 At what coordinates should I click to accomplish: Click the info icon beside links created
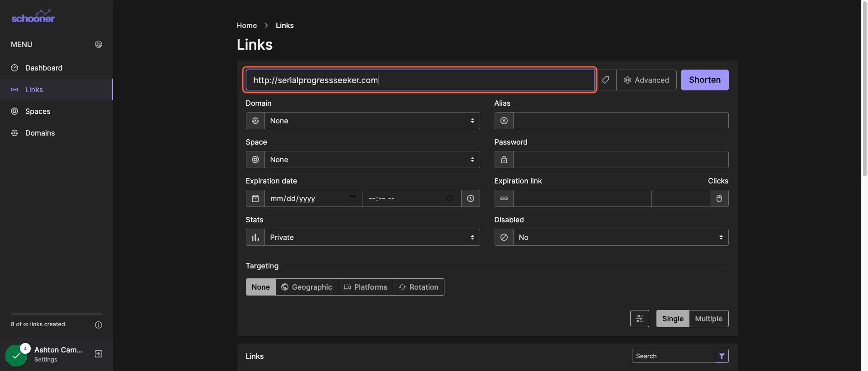point(99,325)
